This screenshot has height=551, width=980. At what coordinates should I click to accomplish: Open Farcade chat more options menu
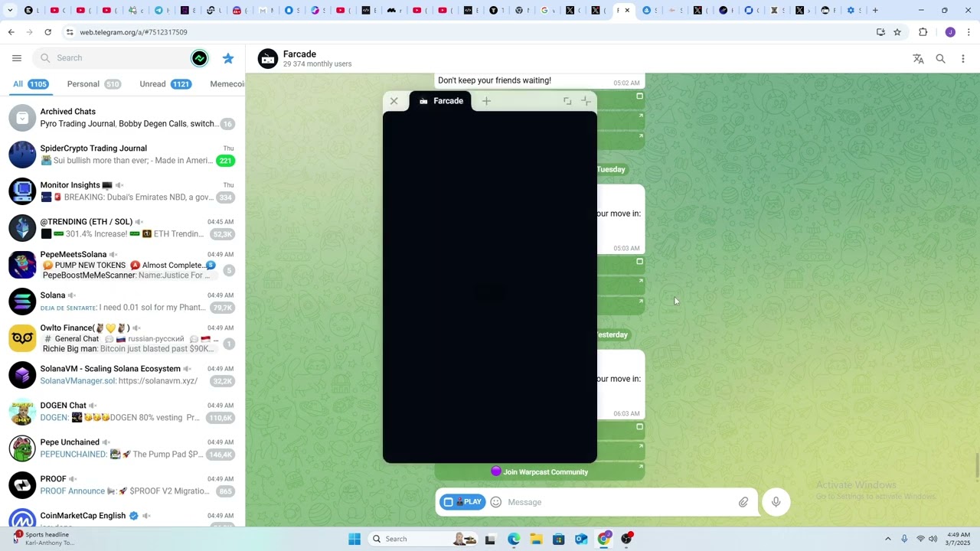(x=962, y=59)
